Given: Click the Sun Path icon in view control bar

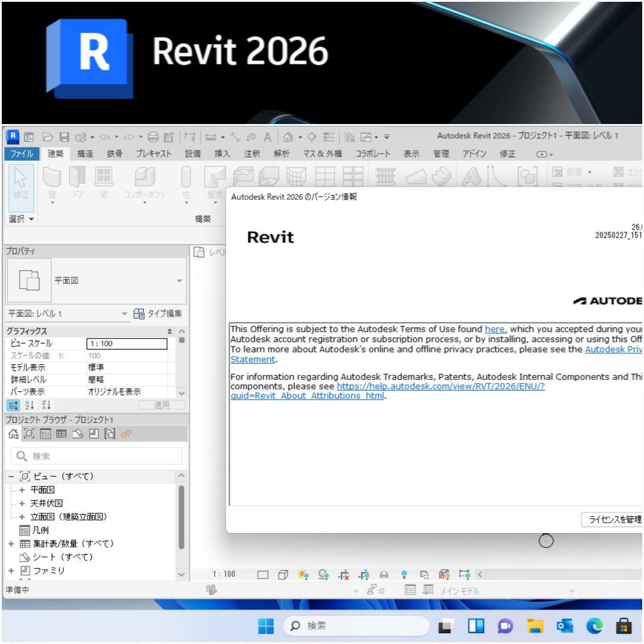Looking at the screenshot, I should pos(302,574).
